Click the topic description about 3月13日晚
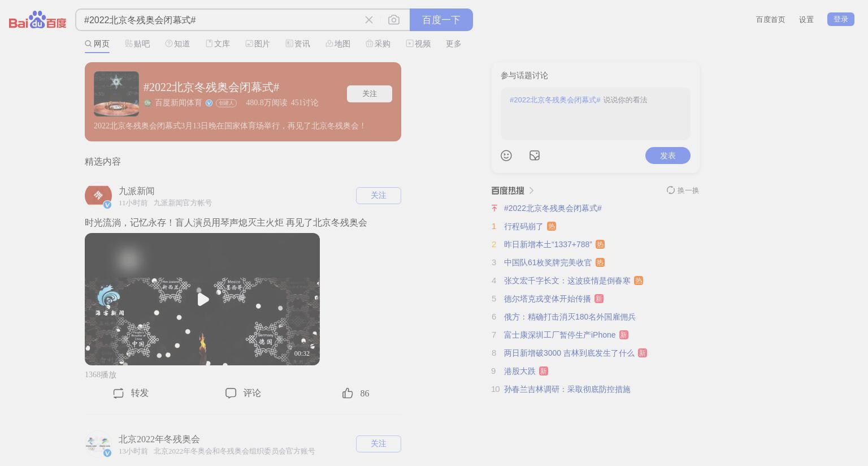 point(230,126)
